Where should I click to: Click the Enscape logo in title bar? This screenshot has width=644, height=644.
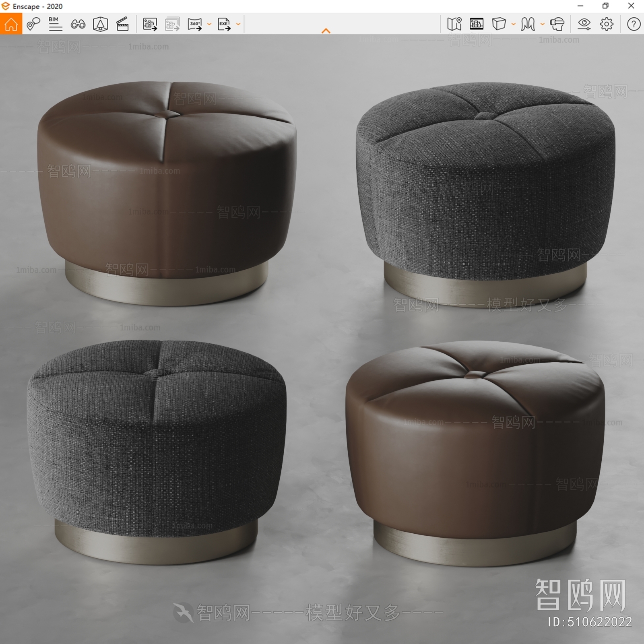tap(5, 6)
